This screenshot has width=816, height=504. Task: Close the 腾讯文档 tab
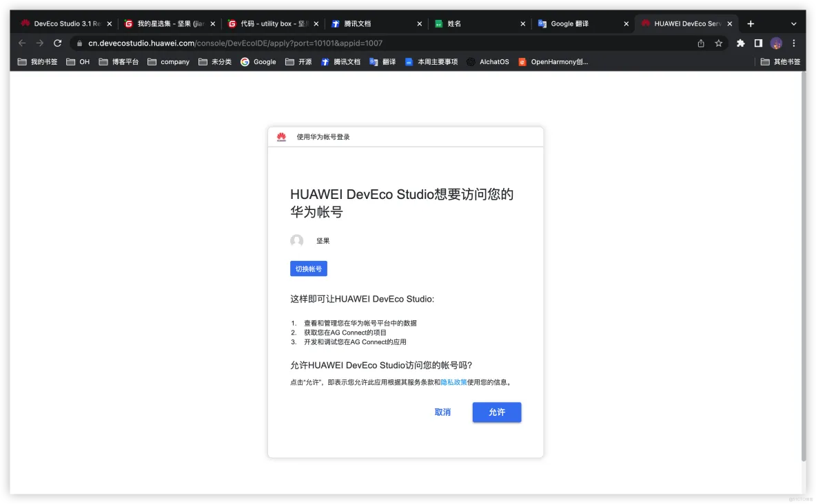(x=420, y=24)
